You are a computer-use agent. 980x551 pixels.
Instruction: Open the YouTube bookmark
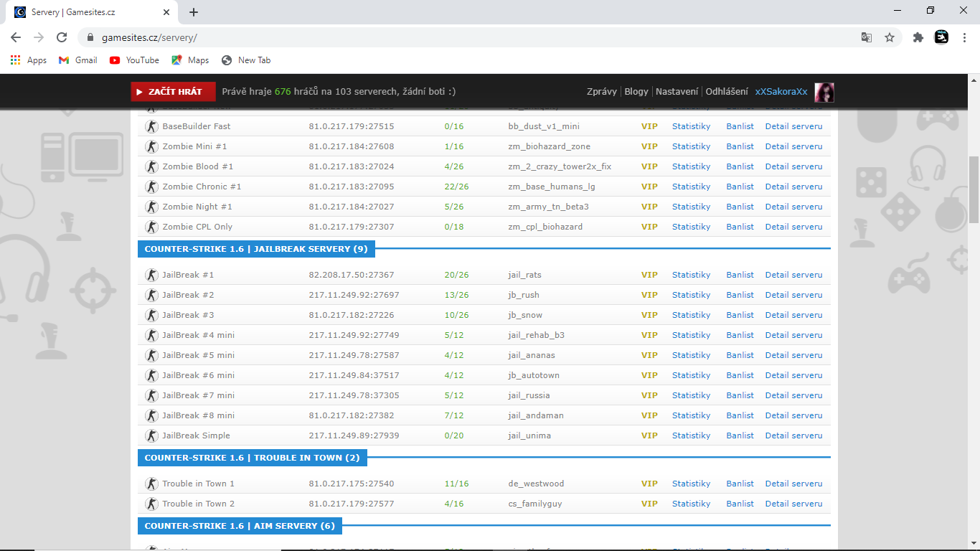[x=134, y=60]
